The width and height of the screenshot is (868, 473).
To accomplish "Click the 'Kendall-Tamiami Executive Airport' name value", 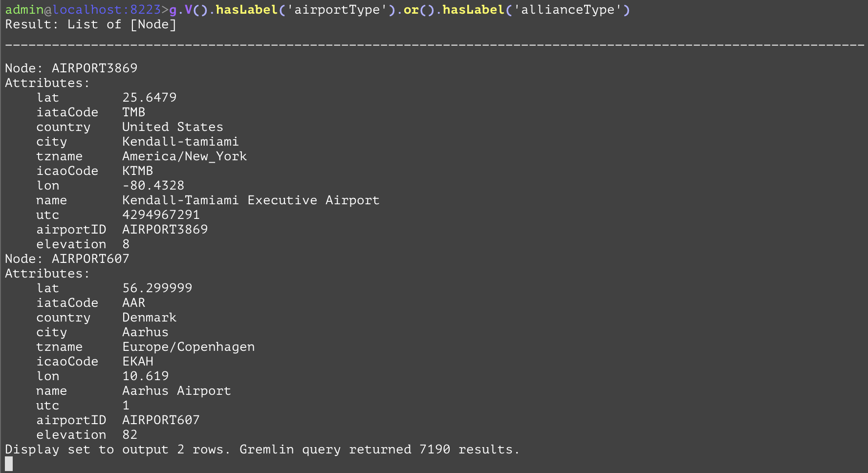I will coord(251,200).
